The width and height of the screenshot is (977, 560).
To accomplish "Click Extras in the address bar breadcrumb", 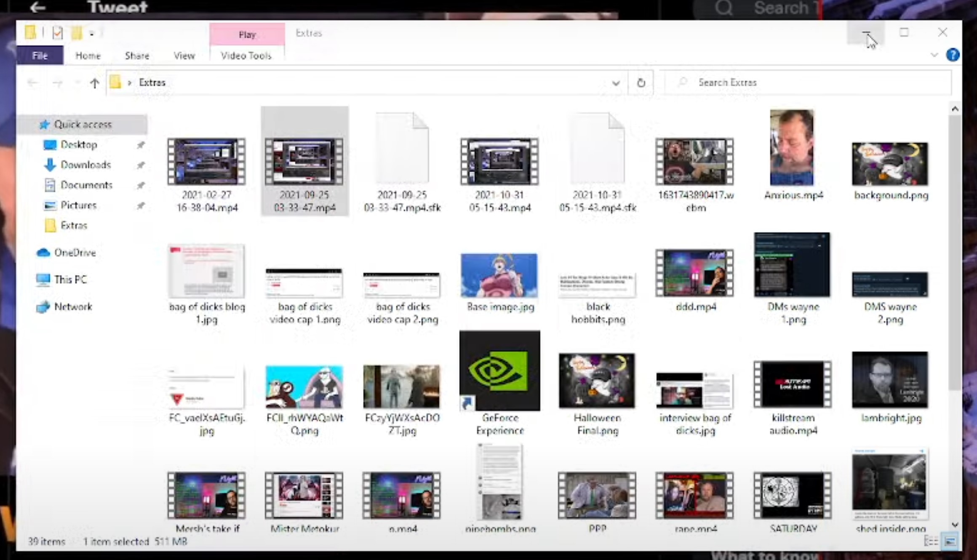I will pyautogui.click(x=152, y=83).
